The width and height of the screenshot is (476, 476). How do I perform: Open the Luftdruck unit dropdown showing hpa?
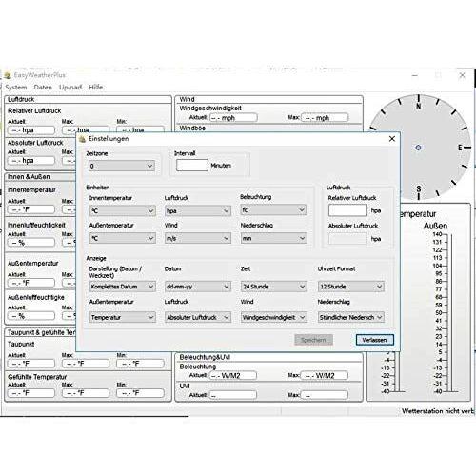(x=198, y=210)
